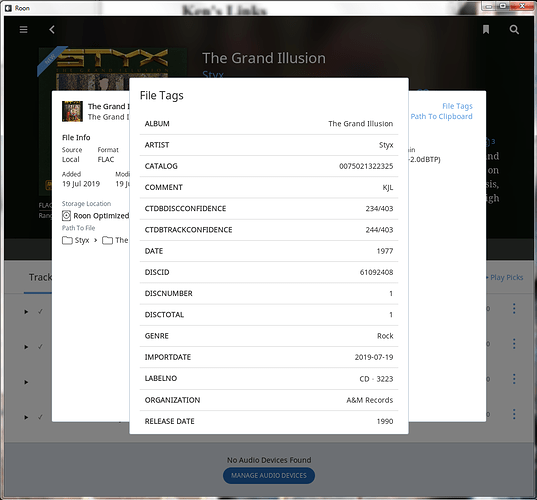Viewport: 537px width, 500px height.
Task: Open the bookmarks icon
Action: point(486,30)
